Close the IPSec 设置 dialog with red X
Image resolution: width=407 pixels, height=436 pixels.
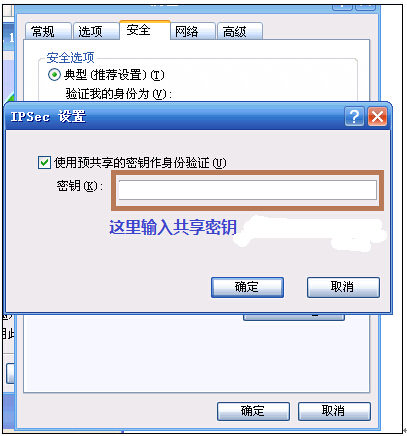[x=377, y=116]
